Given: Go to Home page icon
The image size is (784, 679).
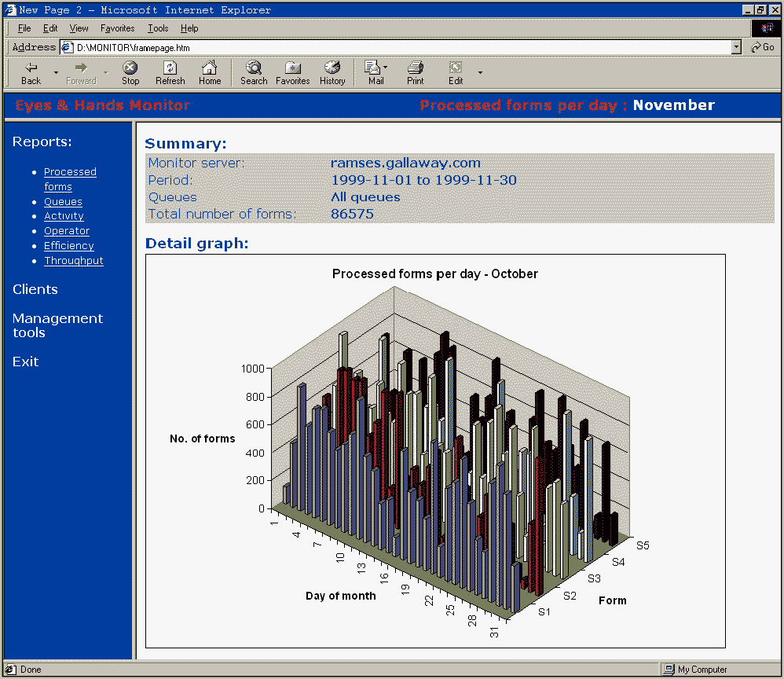Looking at the screenshot, I should (x=209, y=68).
